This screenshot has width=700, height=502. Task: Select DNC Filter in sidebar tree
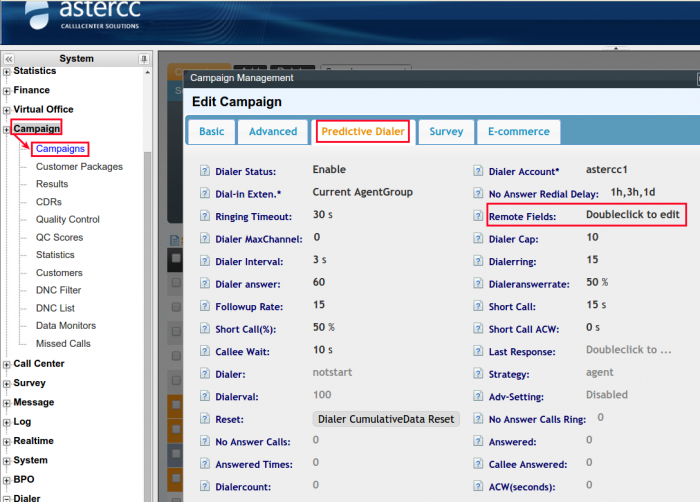58,290
